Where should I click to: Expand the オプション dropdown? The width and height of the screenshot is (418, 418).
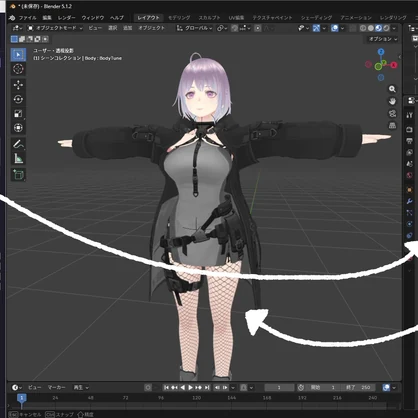(x=382, y=39)
